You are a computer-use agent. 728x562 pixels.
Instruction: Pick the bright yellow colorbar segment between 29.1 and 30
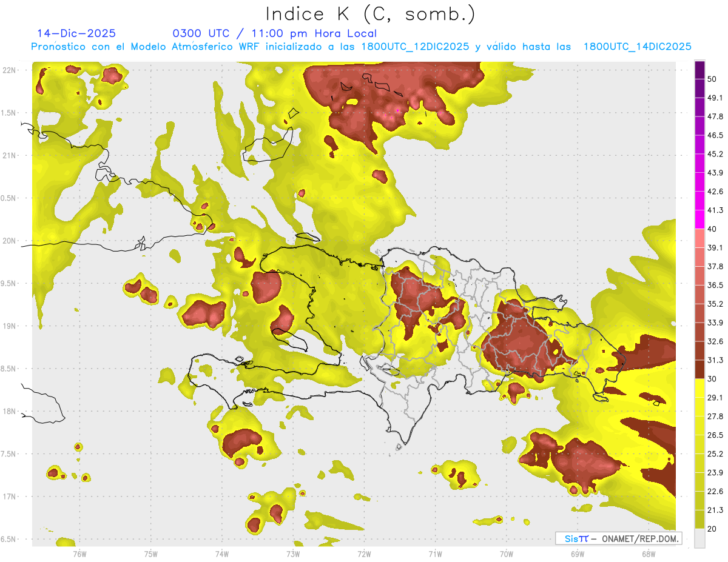pos(699,388)
